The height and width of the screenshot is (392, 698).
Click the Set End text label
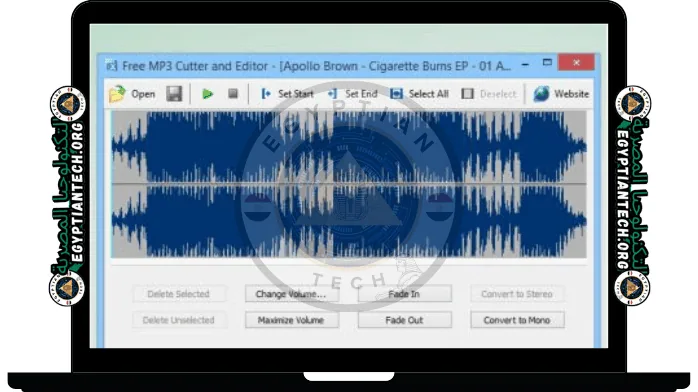coord(361,94)
